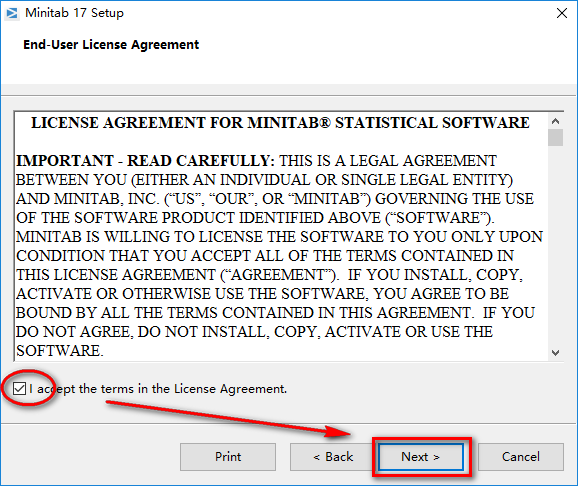Click the 'I accept the terms' label text
Image resolution: width=578 pixels, height=486 pixels.
click(158, 389)
